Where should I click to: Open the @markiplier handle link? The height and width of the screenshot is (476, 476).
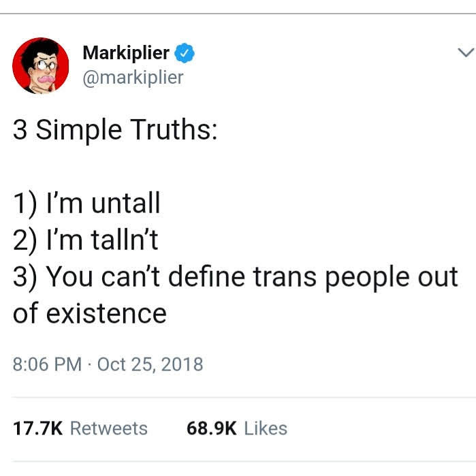point(133,78)
